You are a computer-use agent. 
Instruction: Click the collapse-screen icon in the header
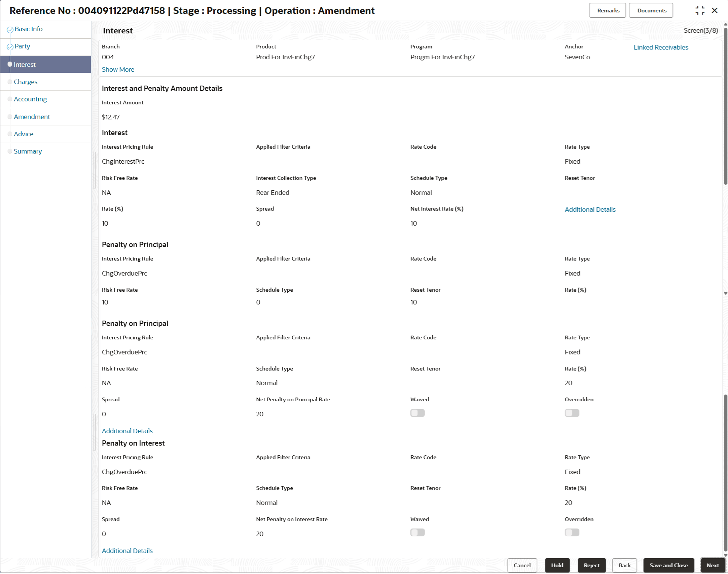tap(699, 11)
